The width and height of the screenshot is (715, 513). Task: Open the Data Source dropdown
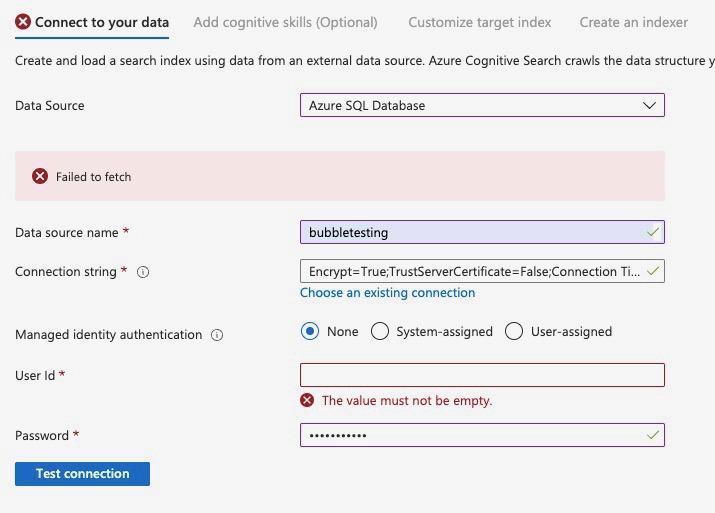coord(482,105)
